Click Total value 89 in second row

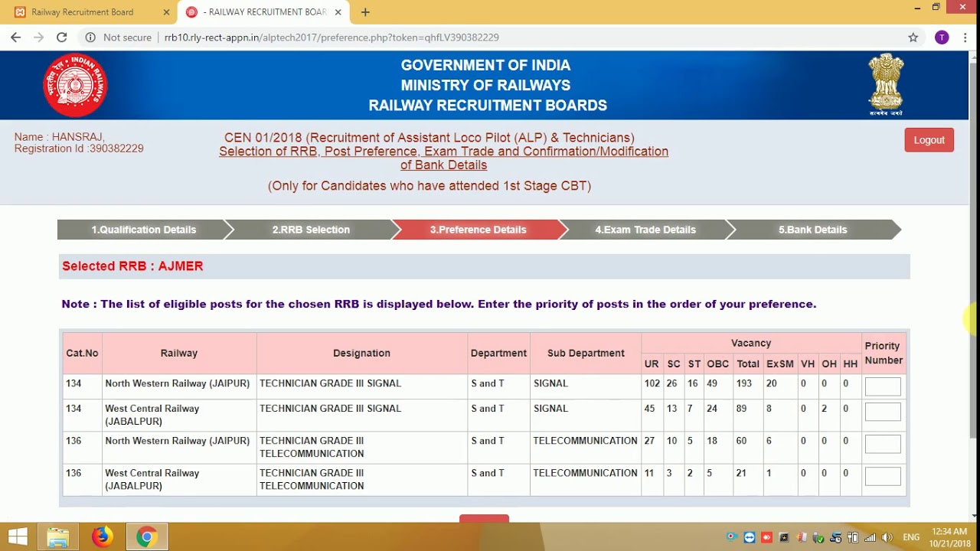pyautogui.click(x=741, y=409)
